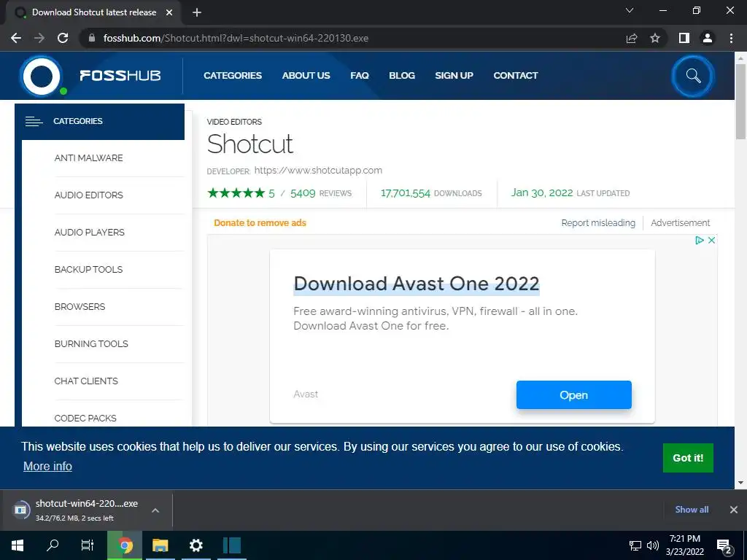Open the Windows Start menu
The width and height of the screenshot is (747, 560).
[x=18, y=545]
